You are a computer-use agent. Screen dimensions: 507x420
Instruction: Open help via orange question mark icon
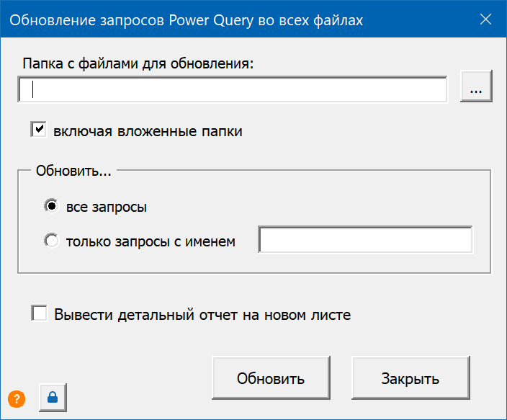click(x=17, y=399)
